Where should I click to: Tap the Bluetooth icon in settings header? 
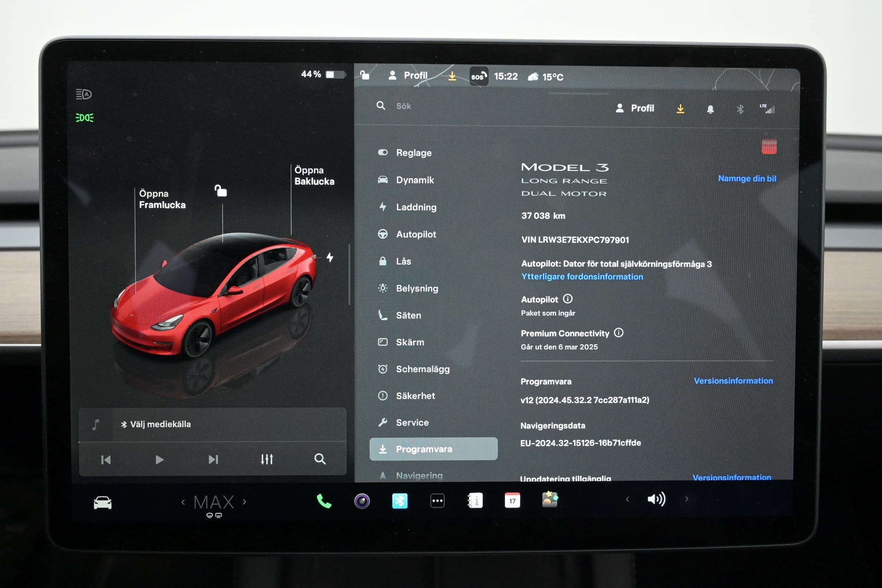740,109
